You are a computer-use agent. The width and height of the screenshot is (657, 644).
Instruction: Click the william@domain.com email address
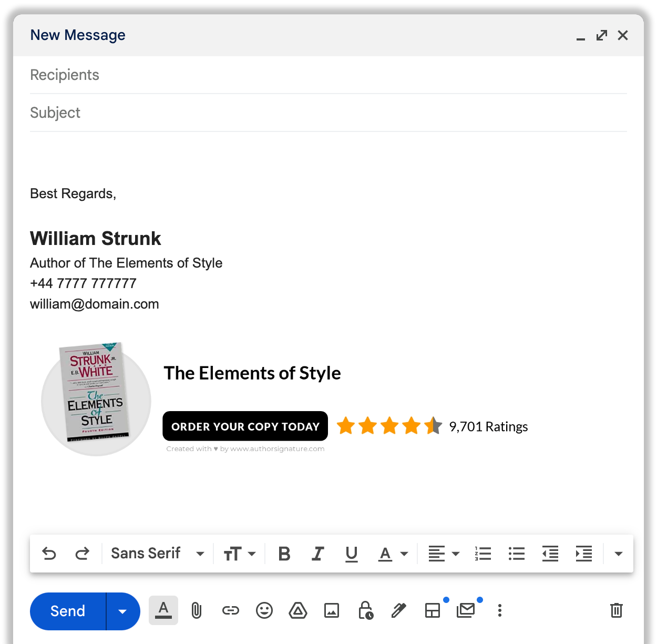coord(95,304)
